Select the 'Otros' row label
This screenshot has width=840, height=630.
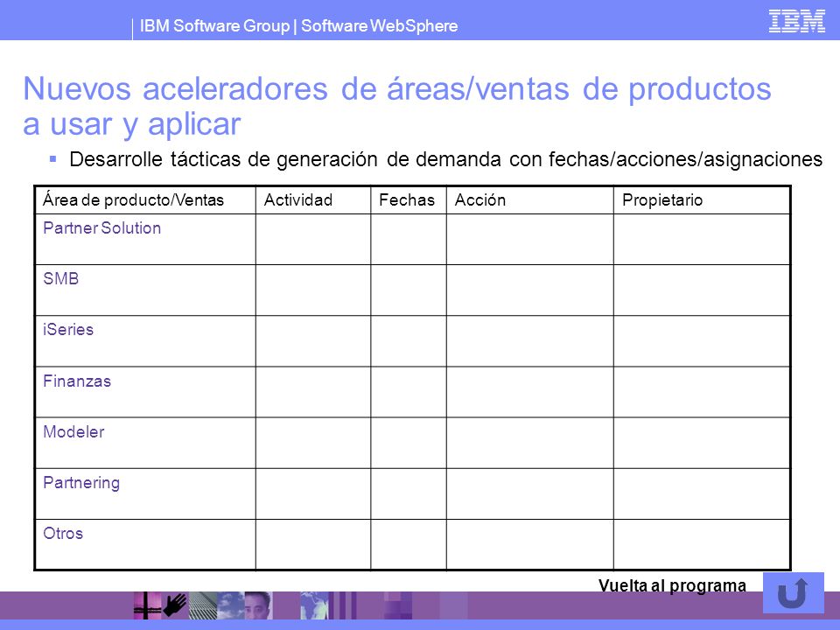point(63,534)
